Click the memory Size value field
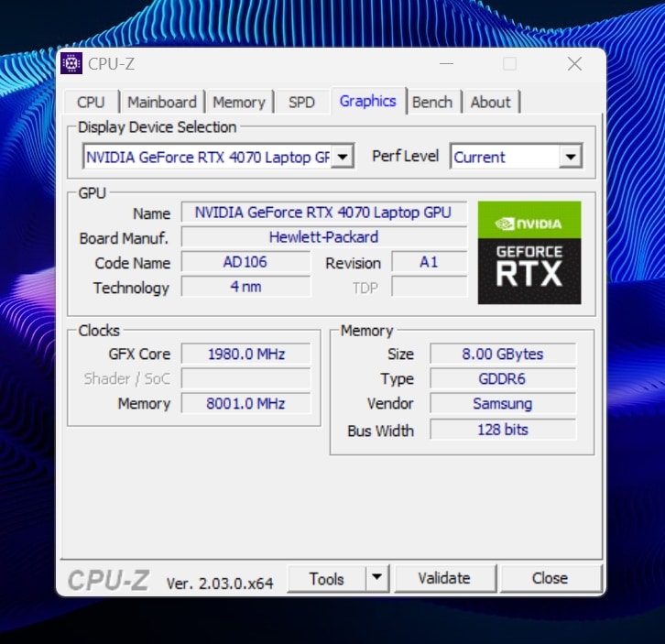 click(x=502, y=354)
